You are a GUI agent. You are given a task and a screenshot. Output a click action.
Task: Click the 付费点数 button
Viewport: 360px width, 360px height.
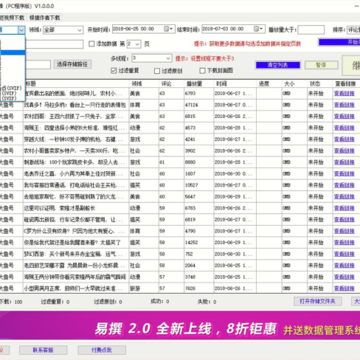[x=102, y=350]
